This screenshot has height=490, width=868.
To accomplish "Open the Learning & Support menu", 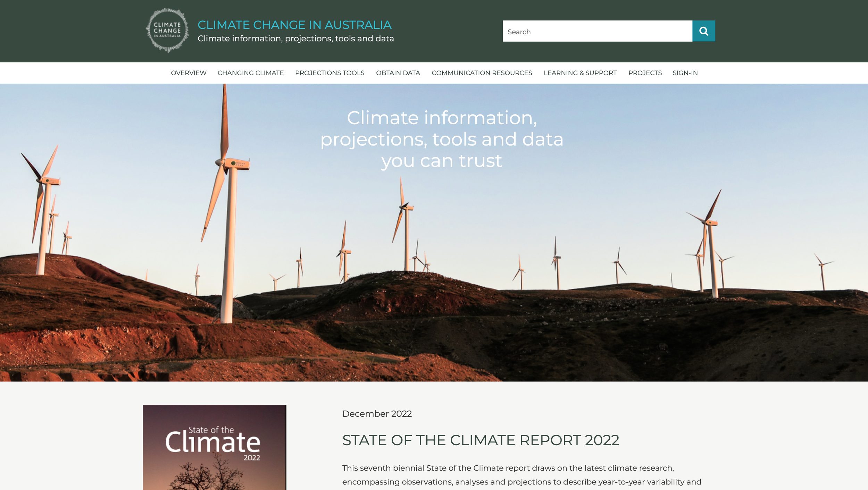I will pyautogui.click(x=580, y=73).
